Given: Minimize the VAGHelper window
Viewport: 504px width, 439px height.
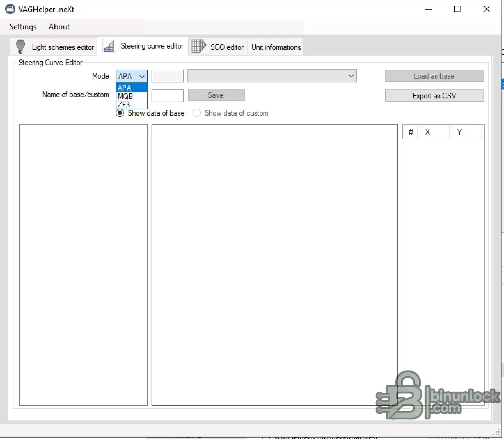Looking at the screenshot, I should [429, 9].
